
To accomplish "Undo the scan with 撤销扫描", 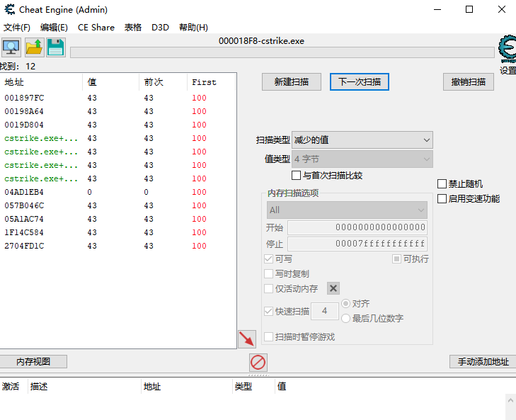I will 469,81.
